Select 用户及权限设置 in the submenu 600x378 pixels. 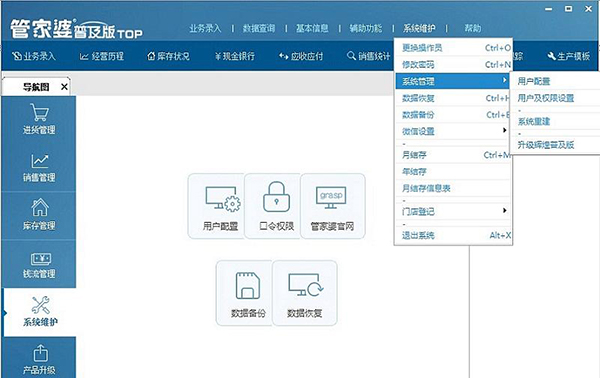(x=555, y=98)
